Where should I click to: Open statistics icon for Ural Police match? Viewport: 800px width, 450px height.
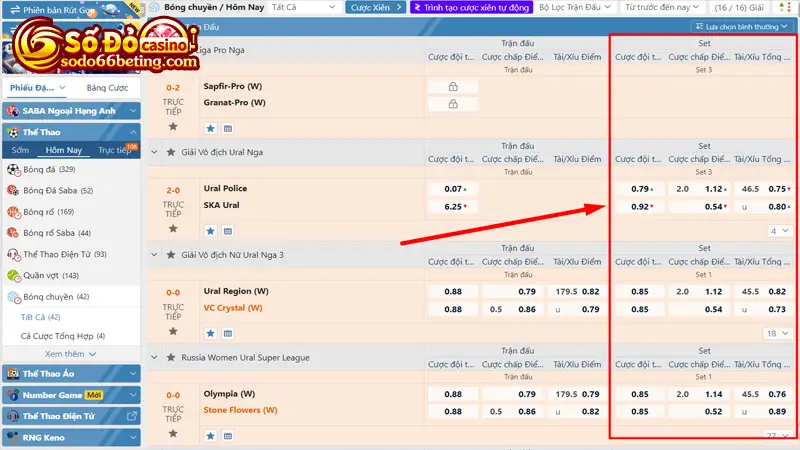point(227,231)
